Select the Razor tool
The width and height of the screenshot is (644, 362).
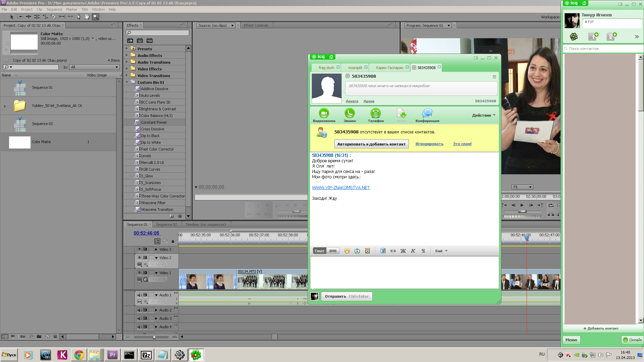click(54, 17)
